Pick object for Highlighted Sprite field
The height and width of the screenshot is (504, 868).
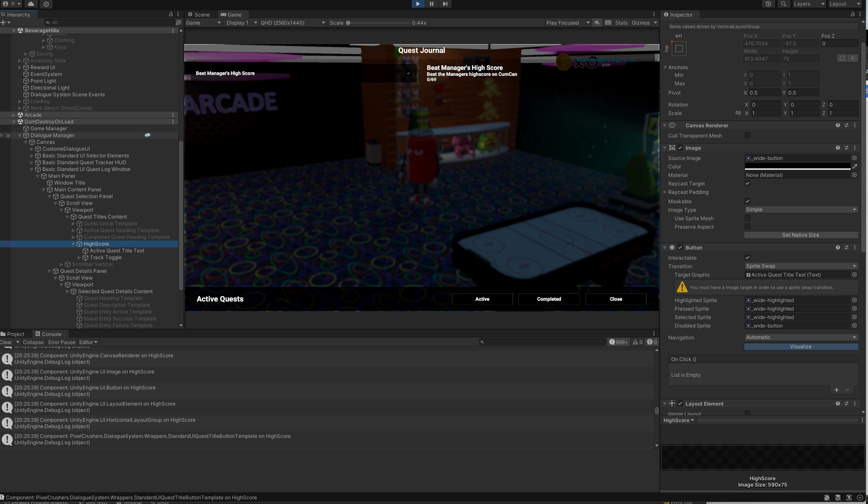[854, 300]
